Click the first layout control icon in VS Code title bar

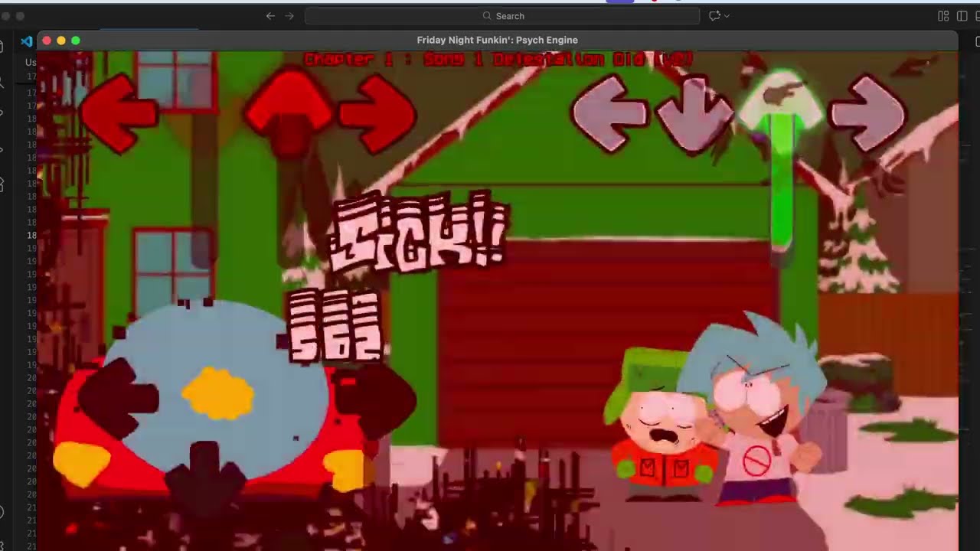tap(943, 15)
